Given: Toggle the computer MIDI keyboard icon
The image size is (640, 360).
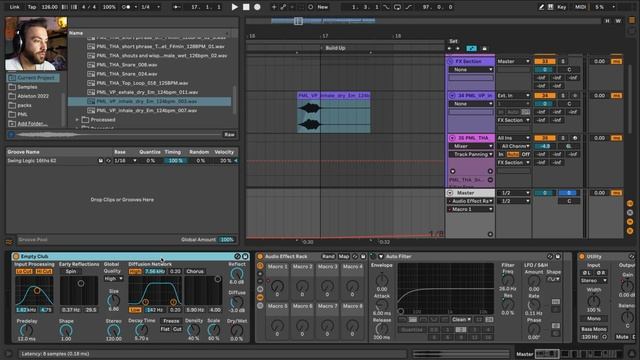Looking at the screenshot, I should pyautogui.click(x=551, y=7).
